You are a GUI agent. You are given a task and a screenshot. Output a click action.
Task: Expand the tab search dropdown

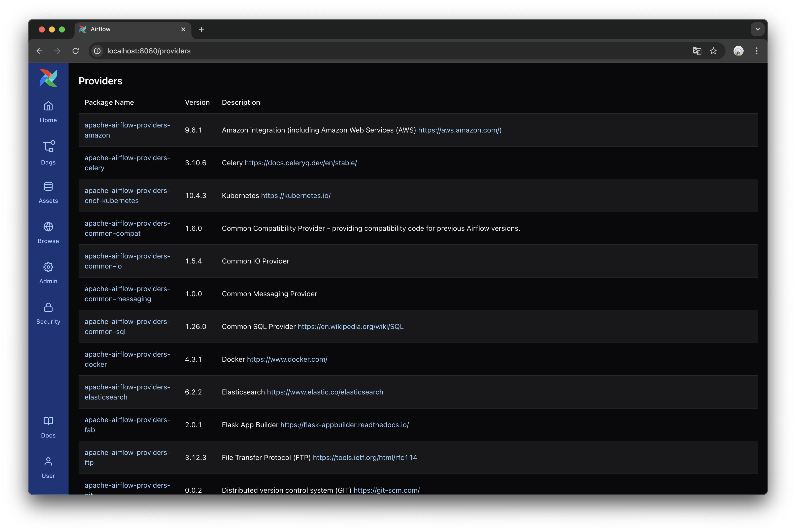click(757, 29)
